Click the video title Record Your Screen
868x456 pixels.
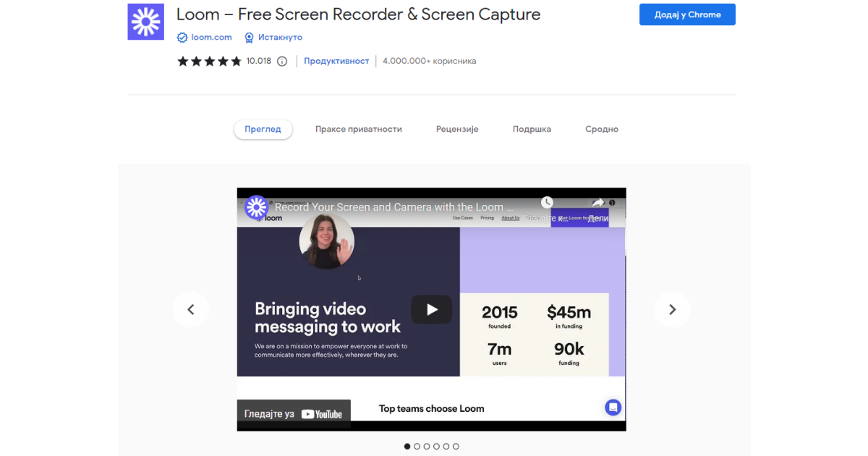tap(394, 208)
